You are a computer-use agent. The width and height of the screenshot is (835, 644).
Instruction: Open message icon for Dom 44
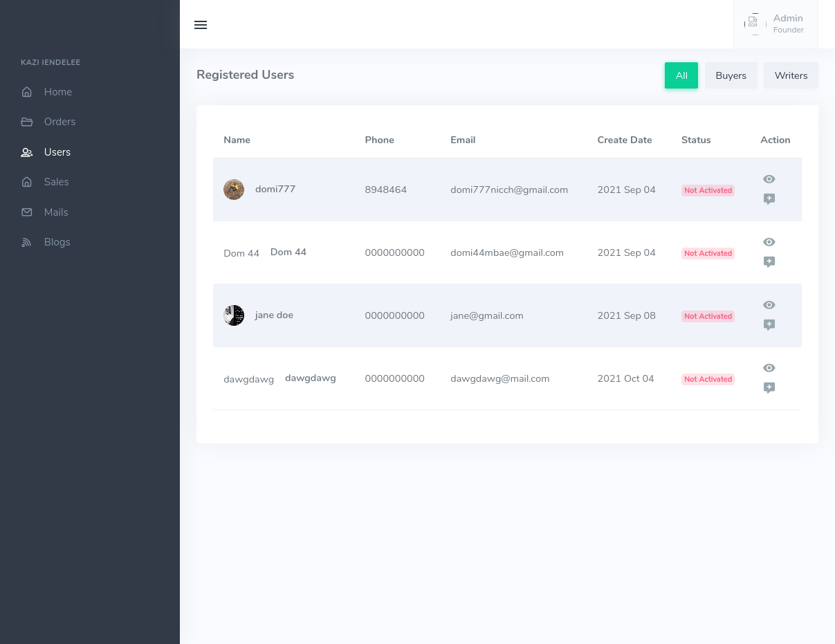pos(769,262)
